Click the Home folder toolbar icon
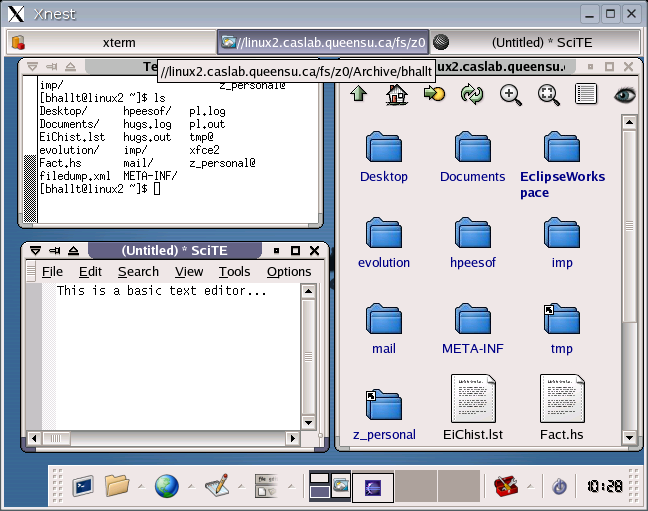648x511 pixels. point(397,94)
